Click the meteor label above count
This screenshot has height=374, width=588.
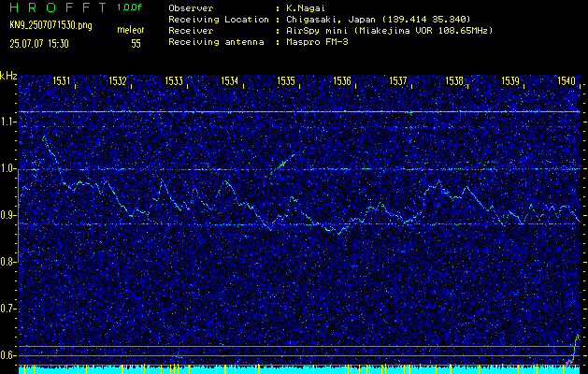(x=131, y=30)
